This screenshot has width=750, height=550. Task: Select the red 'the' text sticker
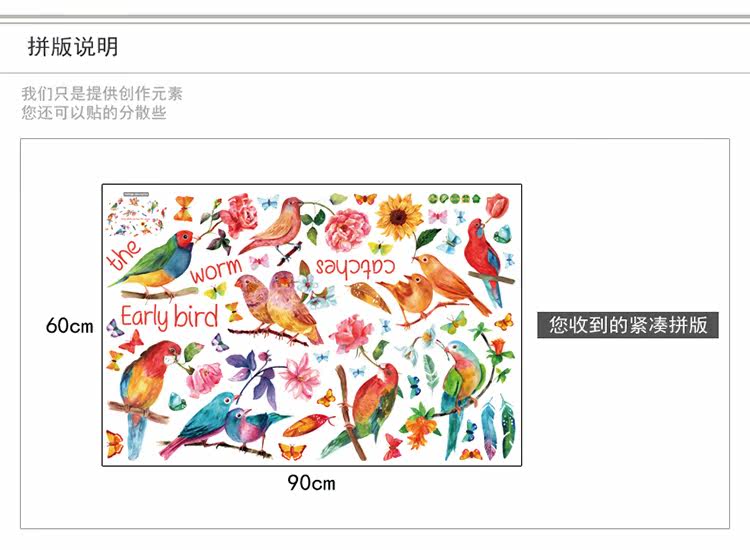click(123, 253)
